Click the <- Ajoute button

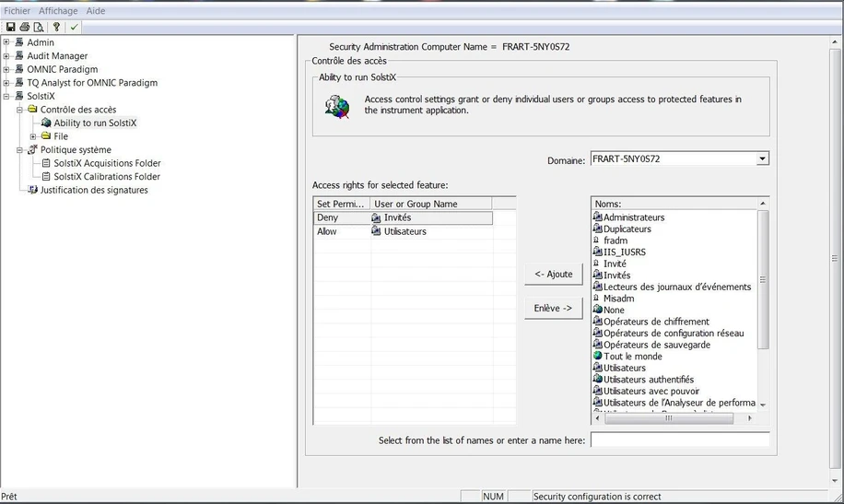tap(554, 274)
